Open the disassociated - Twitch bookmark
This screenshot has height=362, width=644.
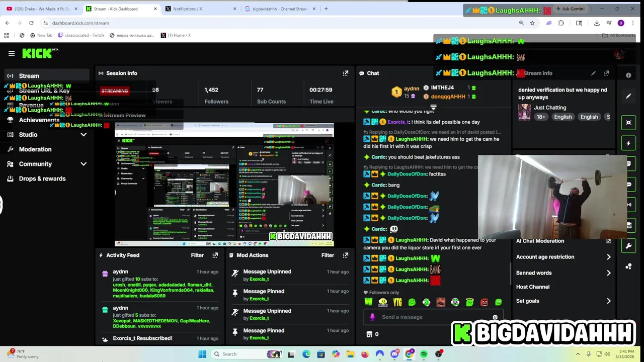[x=81, y=35]
